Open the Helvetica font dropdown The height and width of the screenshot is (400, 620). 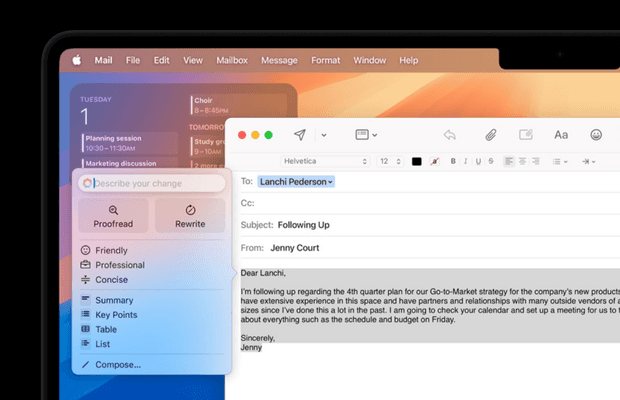pos(325,161)
